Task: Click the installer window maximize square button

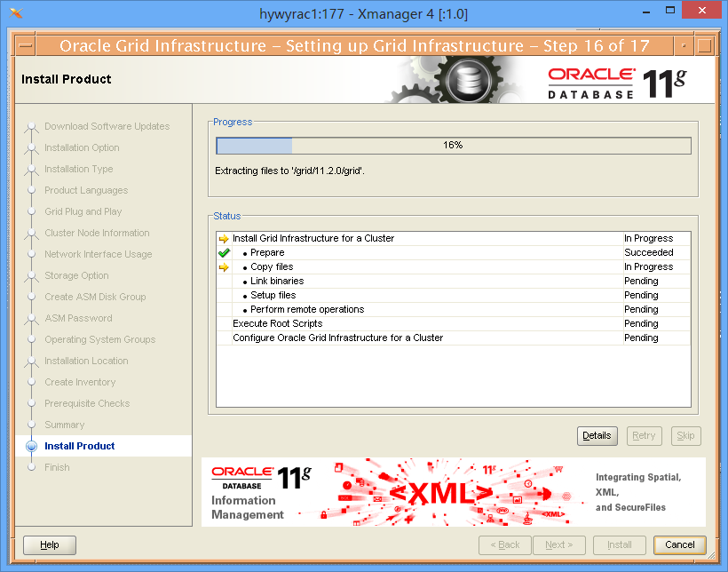Action: click(x=704, y=46)
